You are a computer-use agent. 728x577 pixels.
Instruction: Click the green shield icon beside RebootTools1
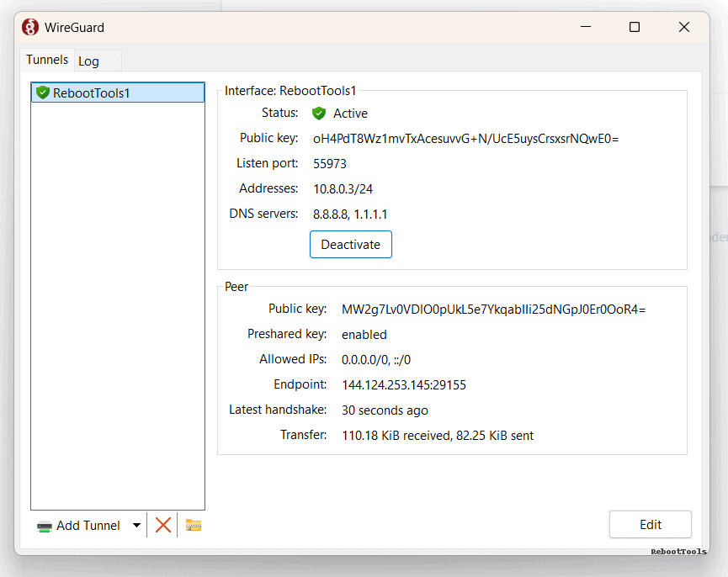click(43, 93)
